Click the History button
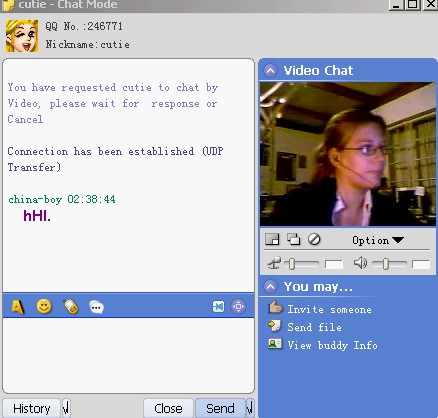The height and width of the screenshot is (418, 438). coord(32,408)
